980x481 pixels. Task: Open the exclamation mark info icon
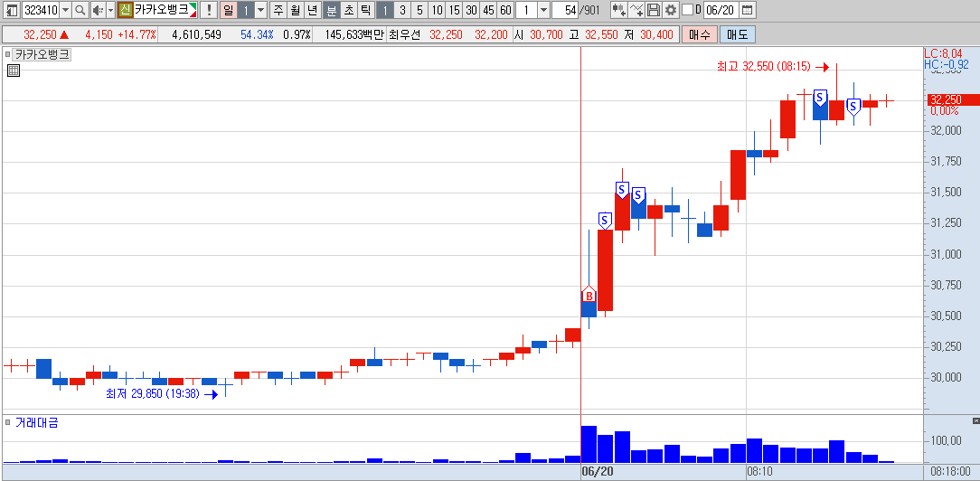pyautogui.click(x=208, y=10)
